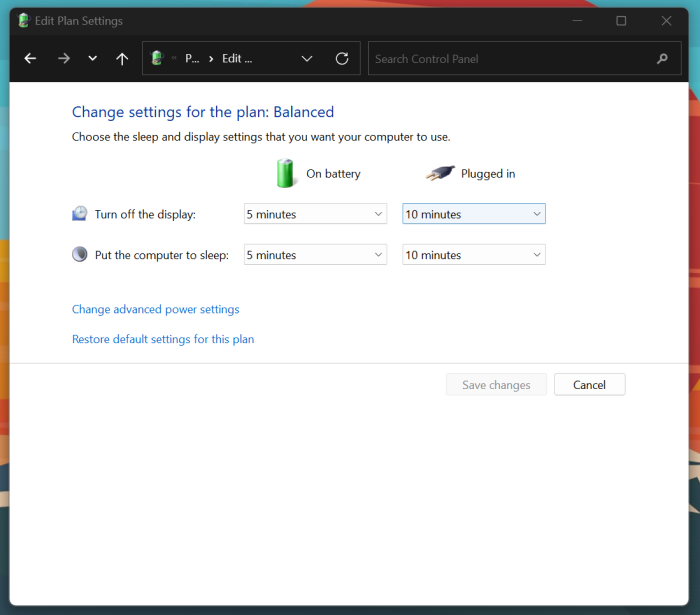Click the green battery icon
Viewport: 700px width, 615px height.
[x=285, y=173]
